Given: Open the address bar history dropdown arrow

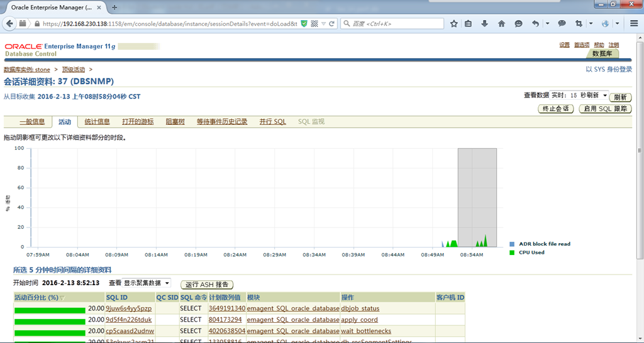Looking at the screenshot, I should [323, 23].
